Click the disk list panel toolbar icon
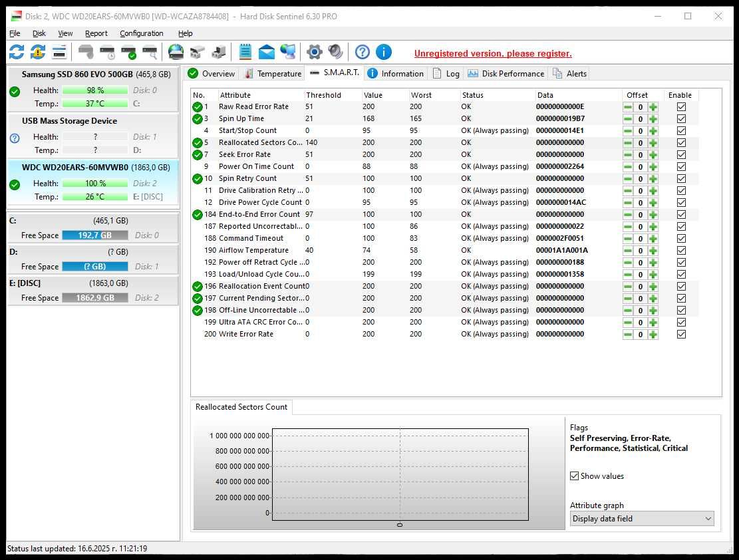739x560 pixels. pyautogui.click(x=59, y=52)
